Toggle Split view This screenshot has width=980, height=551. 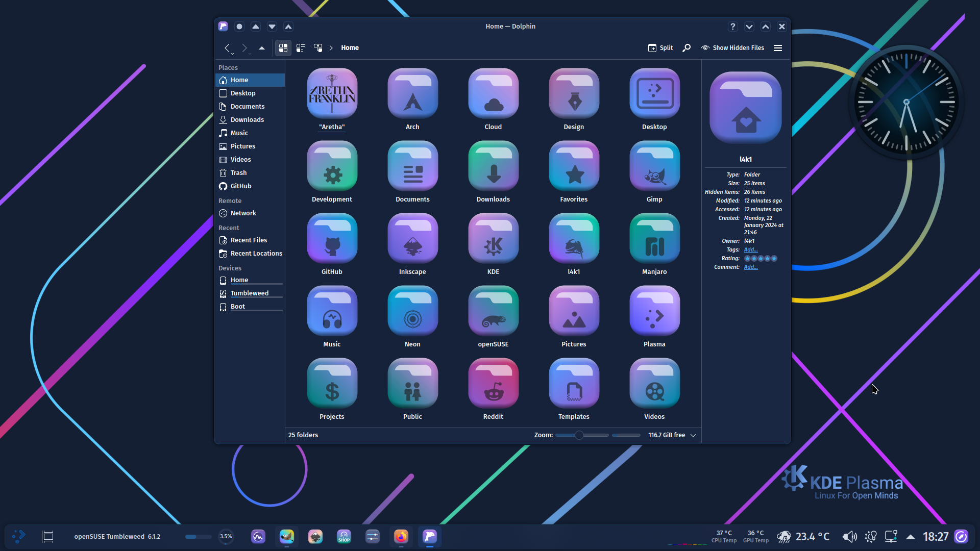[x=660, y=47]
